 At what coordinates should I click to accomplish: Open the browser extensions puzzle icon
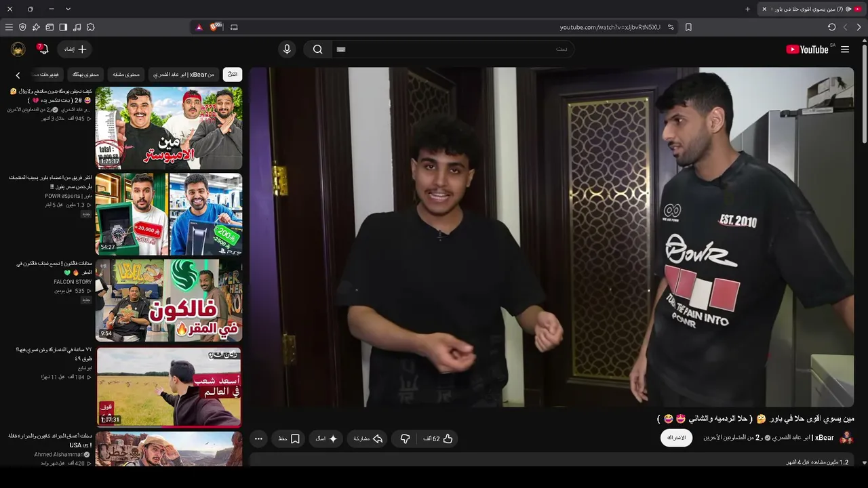[90, 27]
